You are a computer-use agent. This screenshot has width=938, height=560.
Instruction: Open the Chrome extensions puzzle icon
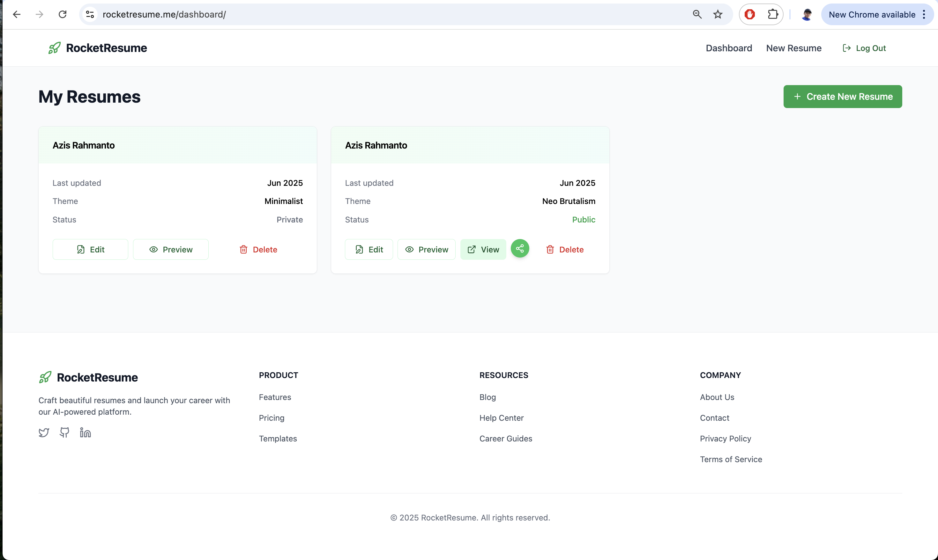coord(773,14)
